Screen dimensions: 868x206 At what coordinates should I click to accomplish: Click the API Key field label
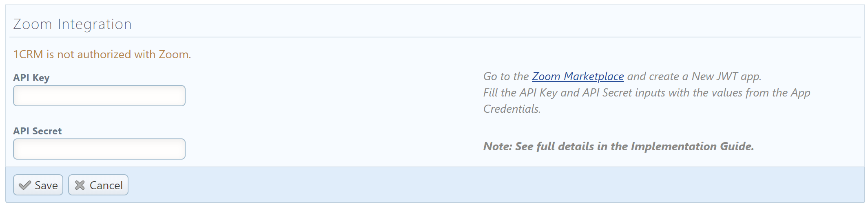coord(31,78)
